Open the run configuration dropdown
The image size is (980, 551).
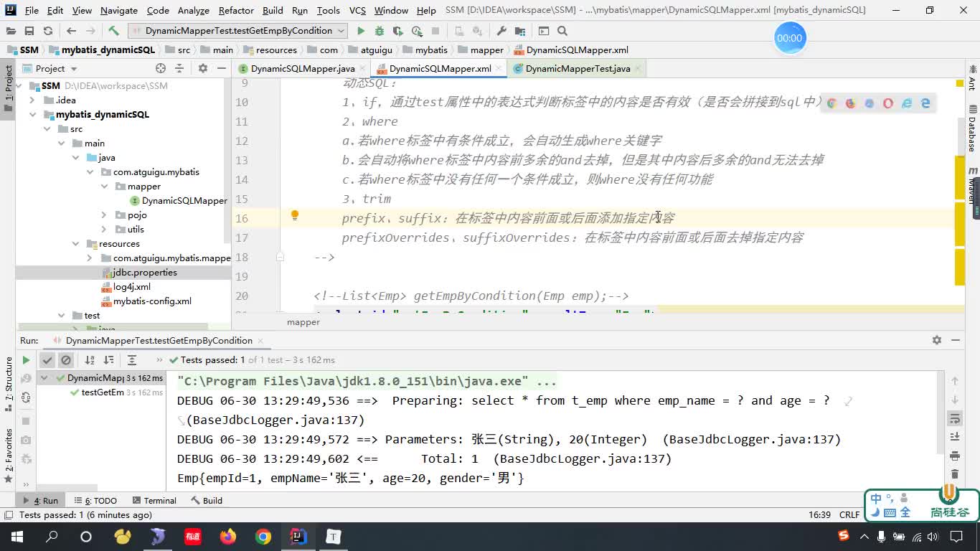click(x=237, y=31)
